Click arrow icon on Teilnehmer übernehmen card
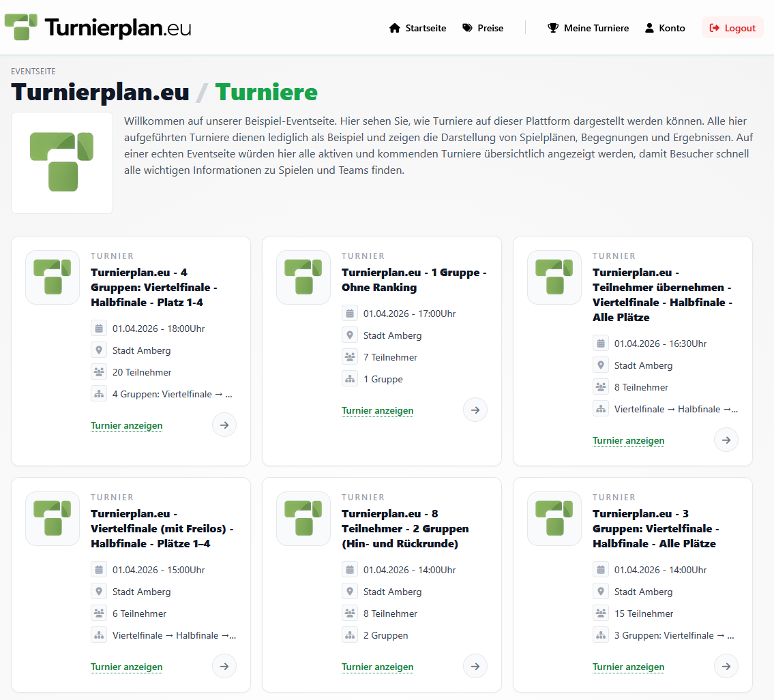 click(726, 440)
